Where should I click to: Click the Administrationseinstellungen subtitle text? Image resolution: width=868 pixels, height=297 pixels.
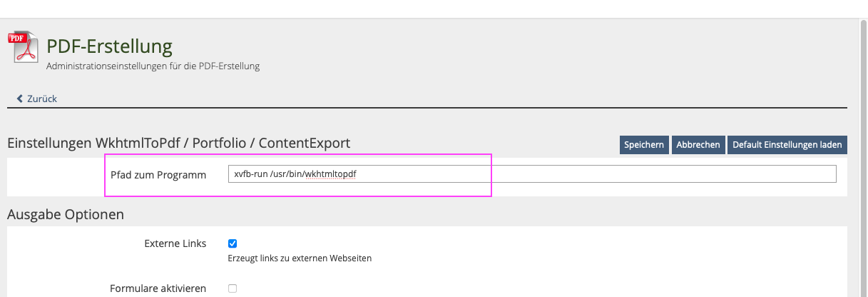(x=153, y=66)
